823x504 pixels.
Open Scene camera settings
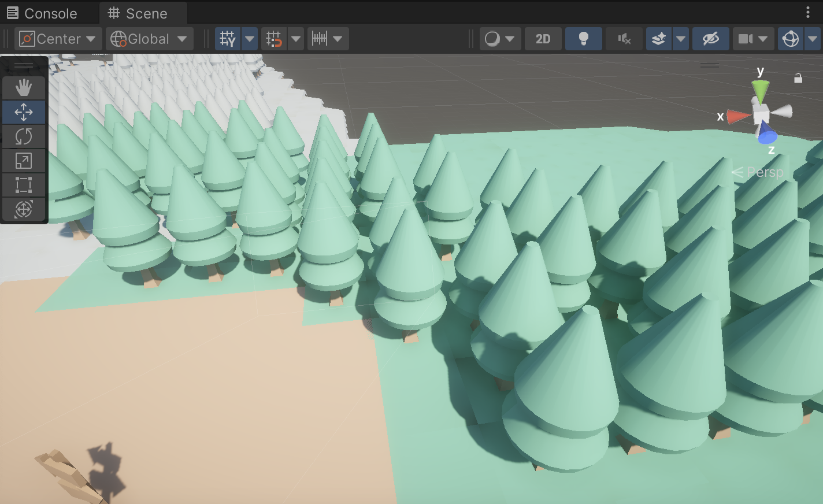click(753, 39)
